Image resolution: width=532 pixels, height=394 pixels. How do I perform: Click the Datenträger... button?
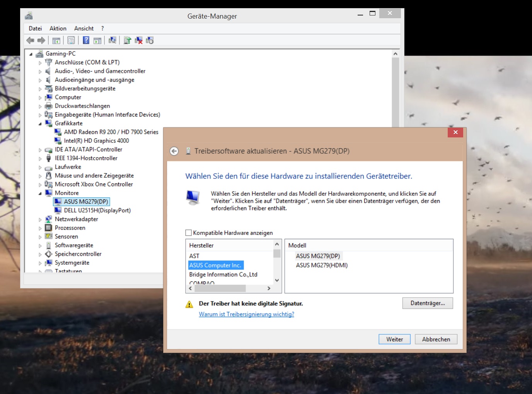(x=428, y=303)
